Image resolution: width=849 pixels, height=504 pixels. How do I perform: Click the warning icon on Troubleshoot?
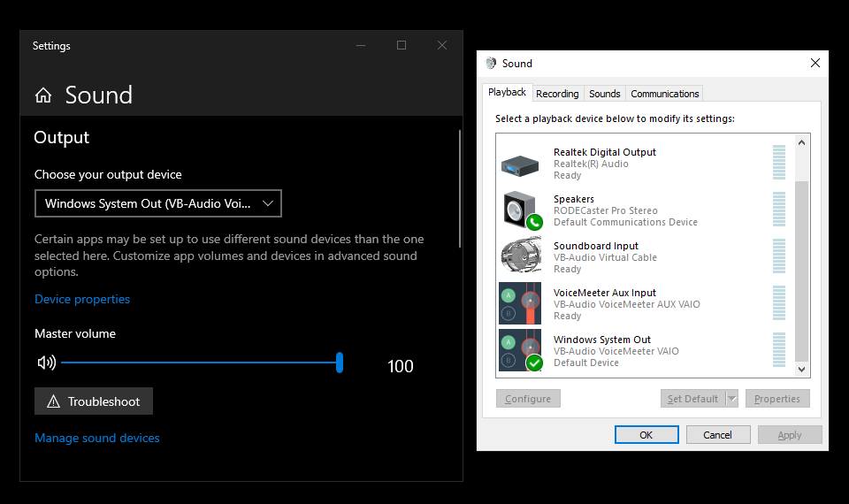[x=52, y=401]
